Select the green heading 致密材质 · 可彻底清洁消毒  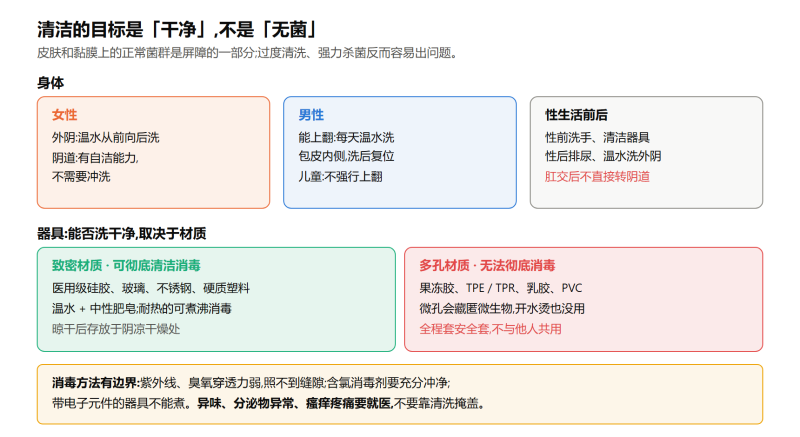pos(126,265)
